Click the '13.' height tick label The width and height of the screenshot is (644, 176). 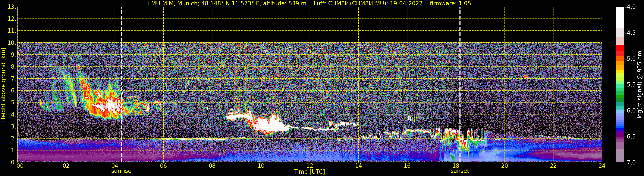tap(12, 7)
